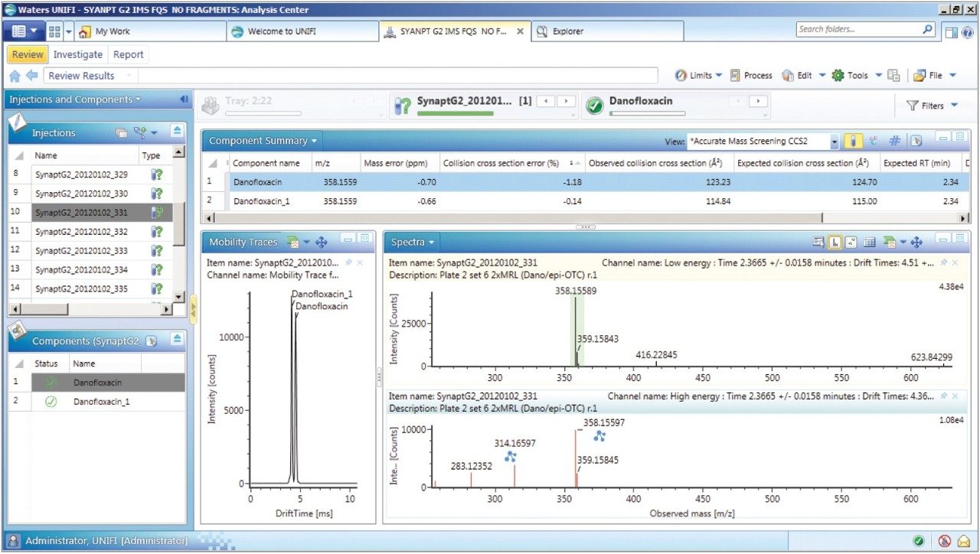Open the File menu

point(935,75)
